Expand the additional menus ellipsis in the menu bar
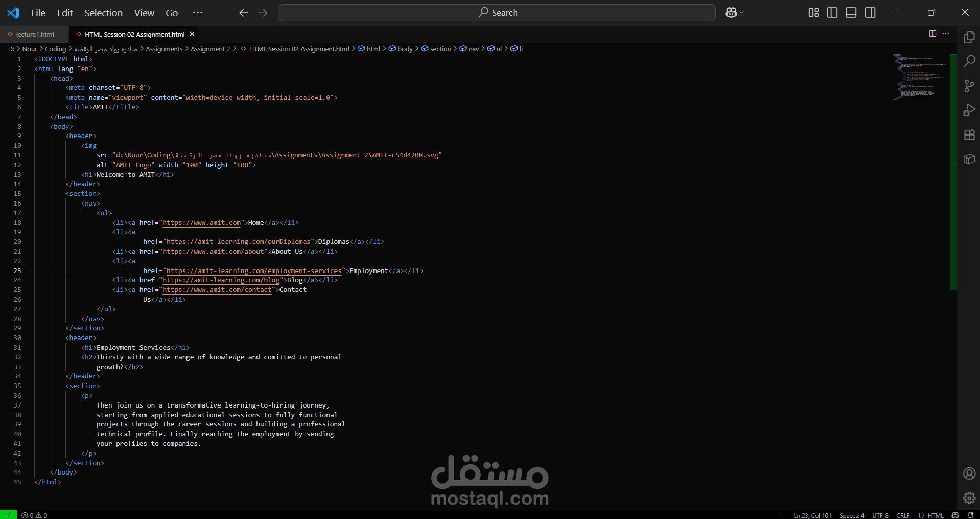 [198, 13]
